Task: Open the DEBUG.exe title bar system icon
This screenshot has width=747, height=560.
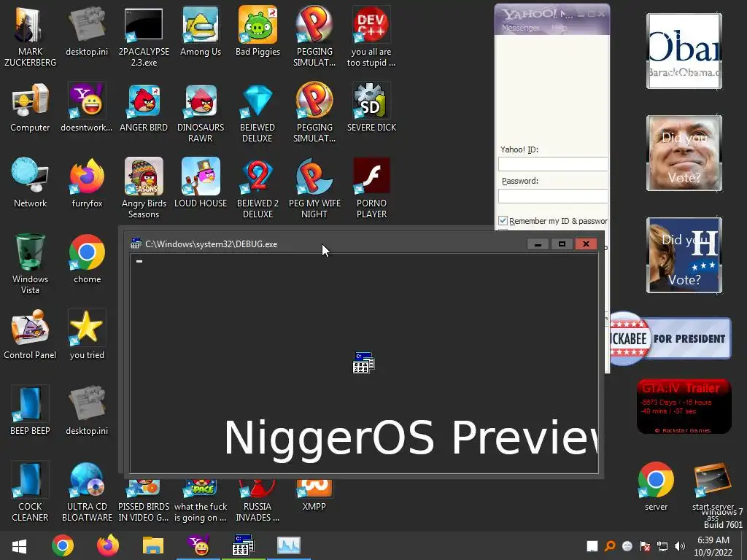Action: 136,244
